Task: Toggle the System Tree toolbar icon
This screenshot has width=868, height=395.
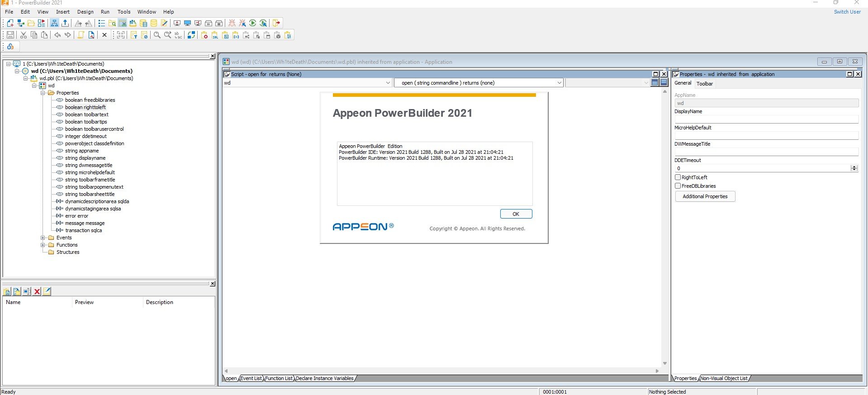Action: 54,23
